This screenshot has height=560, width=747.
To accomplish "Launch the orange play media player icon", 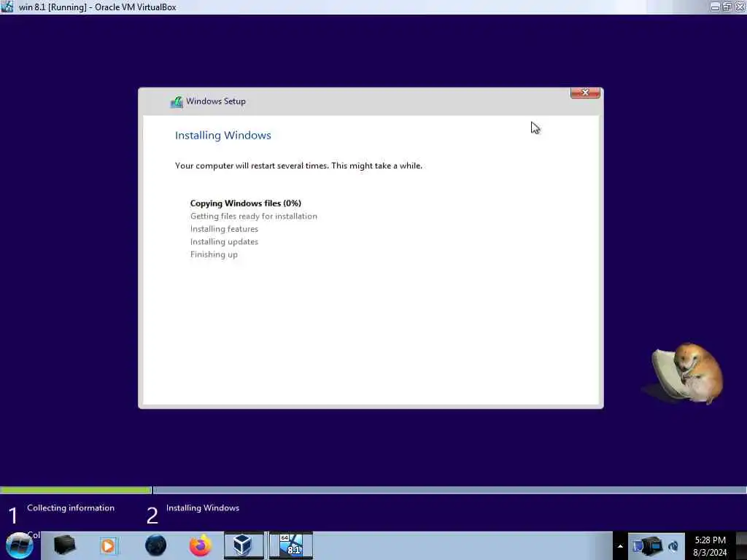I will [108, 545].
